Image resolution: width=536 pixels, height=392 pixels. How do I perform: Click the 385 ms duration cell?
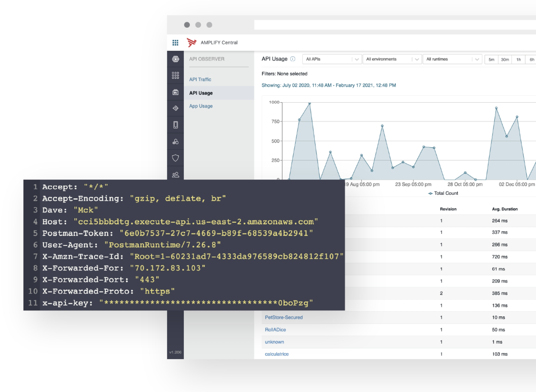click(500, 293)
